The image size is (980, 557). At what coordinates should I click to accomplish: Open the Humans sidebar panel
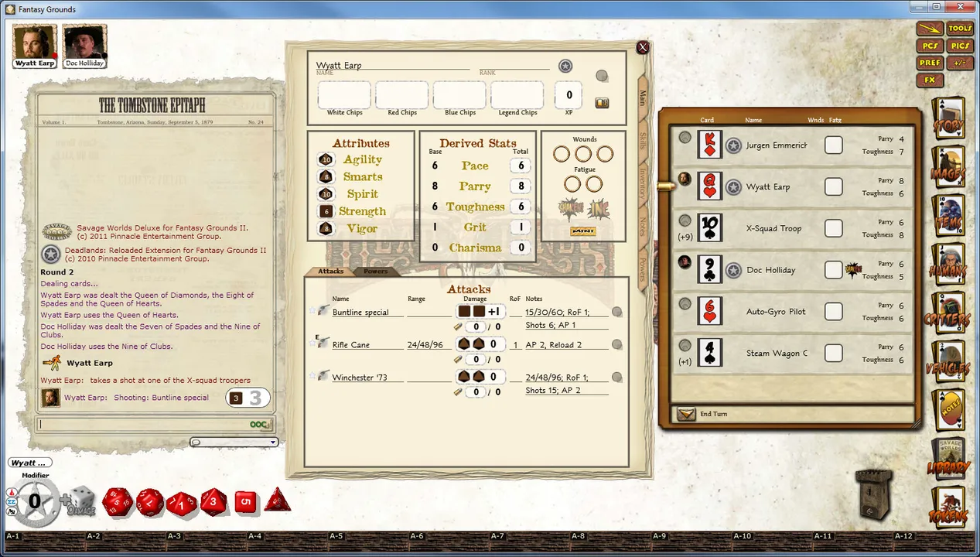[x=948, y=265]
